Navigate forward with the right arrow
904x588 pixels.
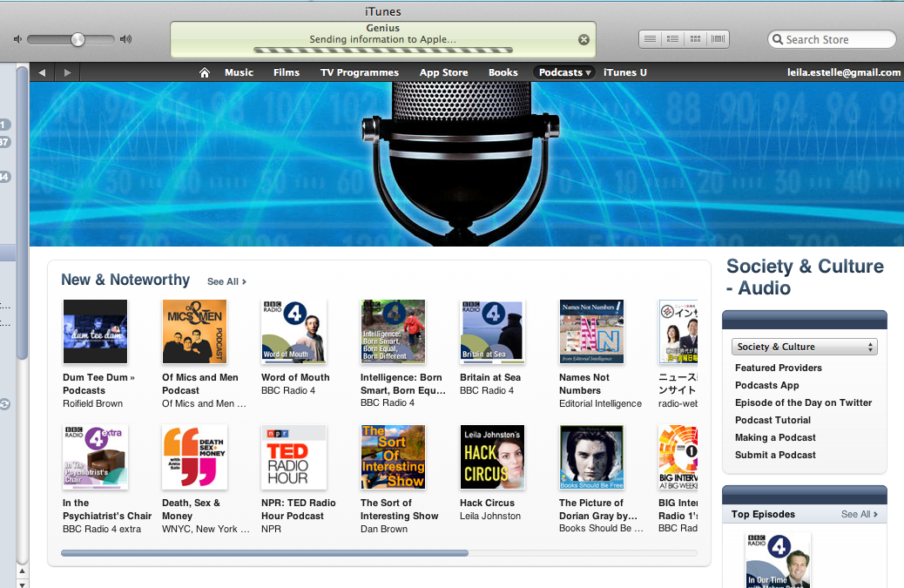(67, 72)
